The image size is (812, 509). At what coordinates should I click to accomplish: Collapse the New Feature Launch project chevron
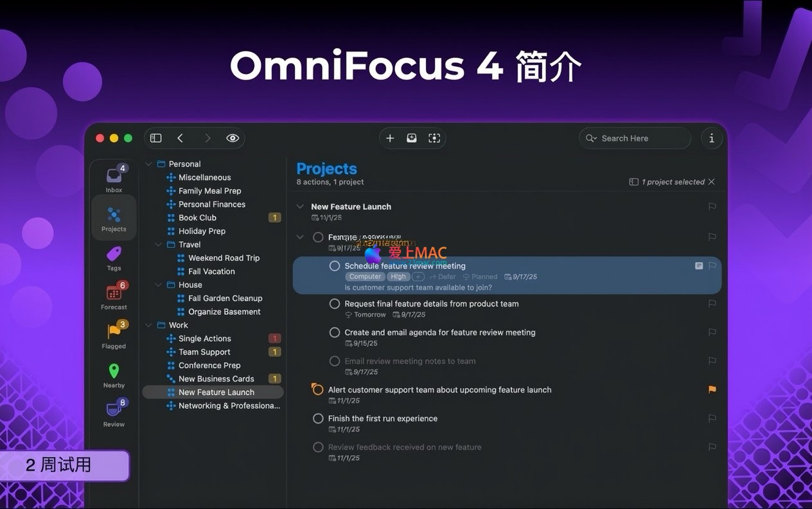[299, 206]
